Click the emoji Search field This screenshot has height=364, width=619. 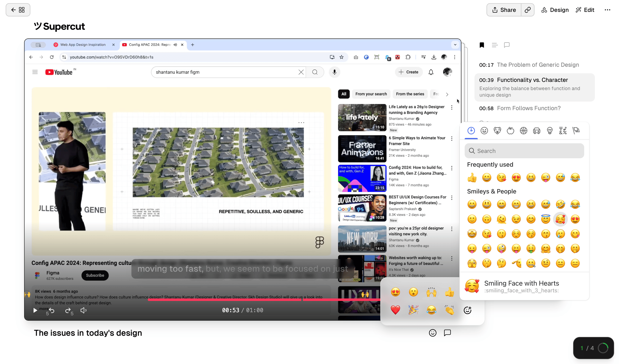pyautogui.click(x=524, y=151)
